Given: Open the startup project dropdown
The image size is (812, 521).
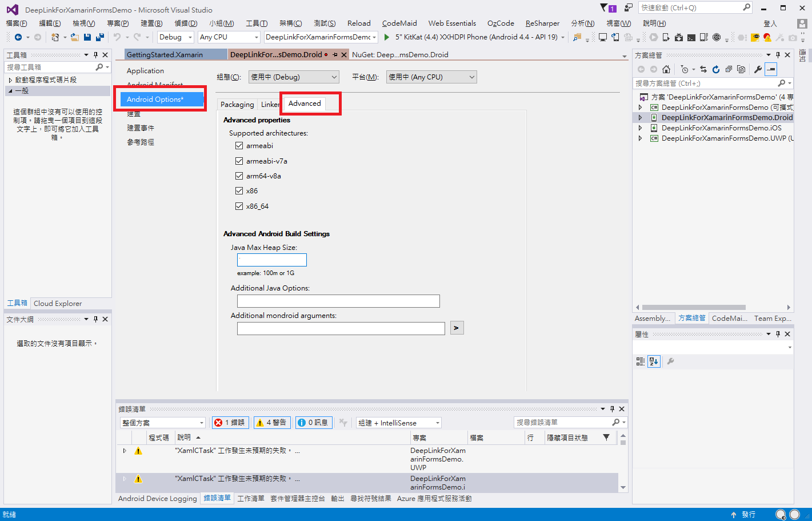Looking at the screenshot, I should (321, 37).
